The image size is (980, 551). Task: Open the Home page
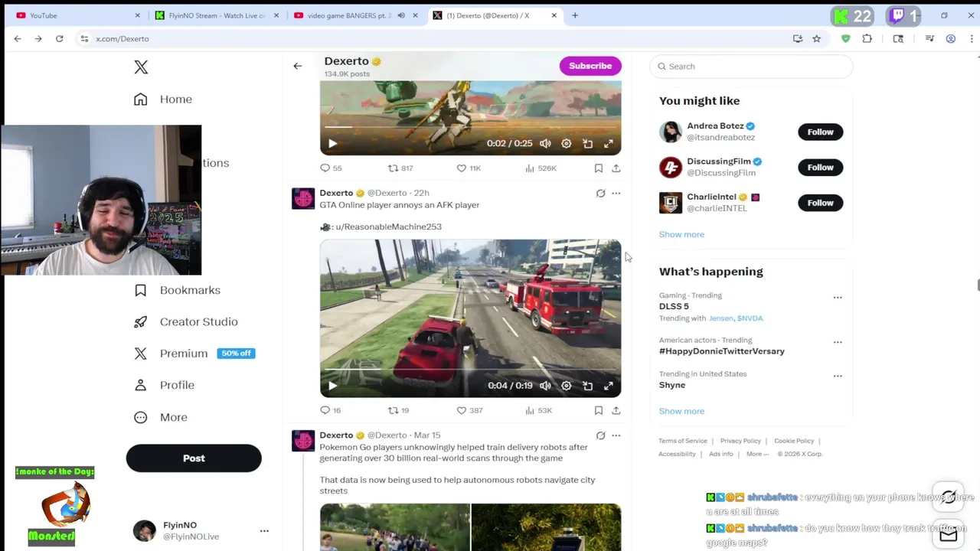[x=163, y=99]
